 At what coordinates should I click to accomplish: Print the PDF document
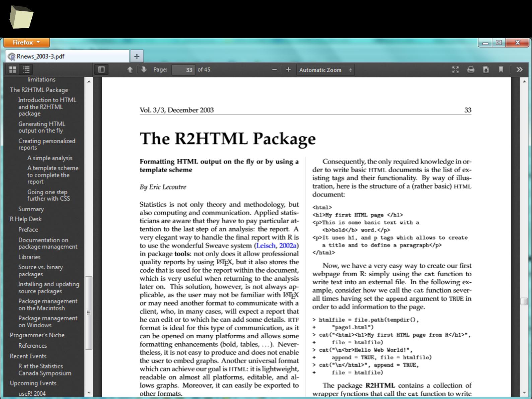(x=471, y=70)
